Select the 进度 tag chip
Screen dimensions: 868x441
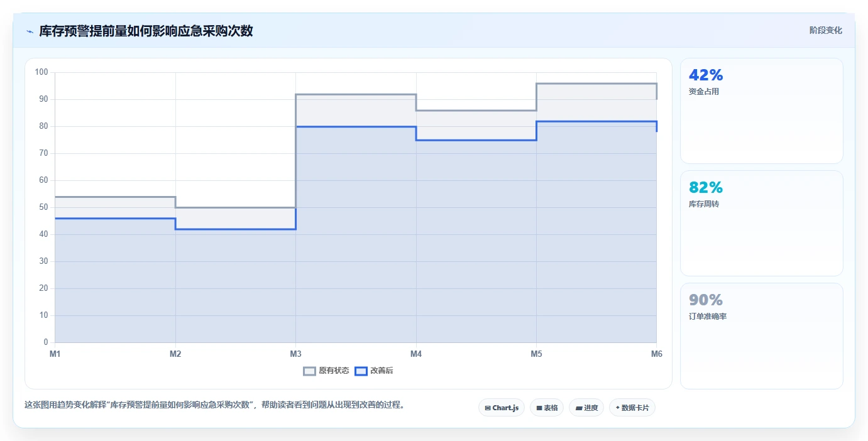coord(586,408)
